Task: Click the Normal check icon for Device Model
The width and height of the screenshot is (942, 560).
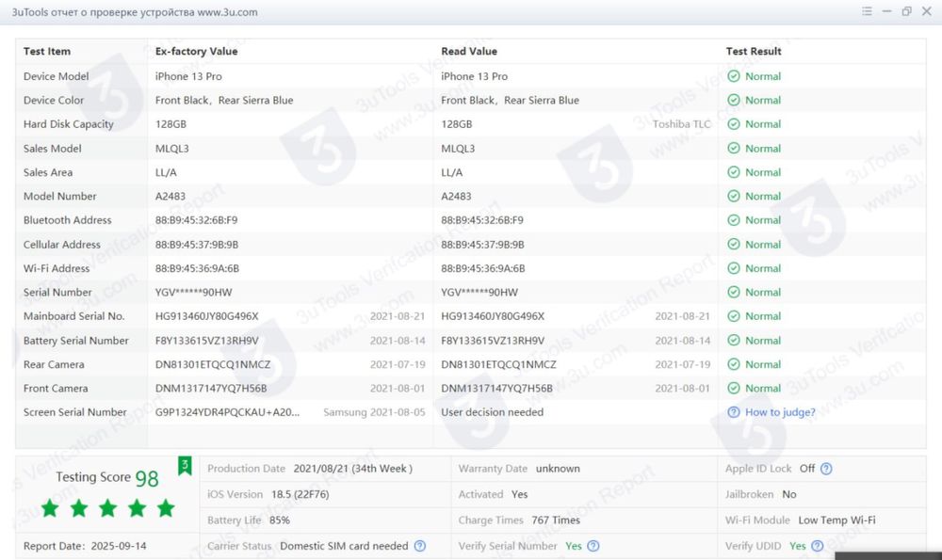Action: [x=734, y=76]
